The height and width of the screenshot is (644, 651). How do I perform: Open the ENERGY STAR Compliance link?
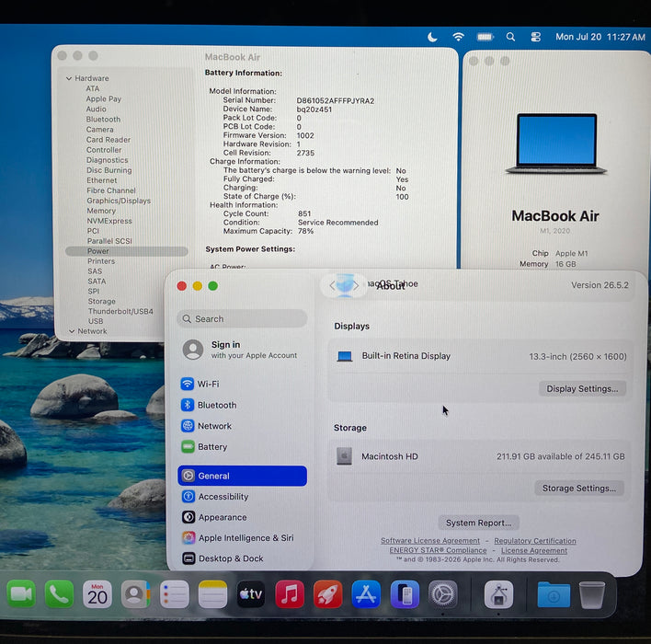(438, 550)
